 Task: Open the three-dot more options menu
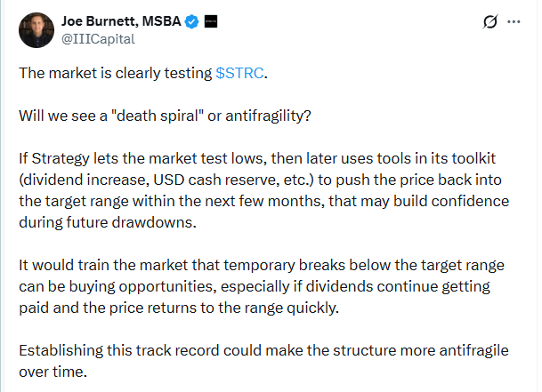click(x=514, y=21)
